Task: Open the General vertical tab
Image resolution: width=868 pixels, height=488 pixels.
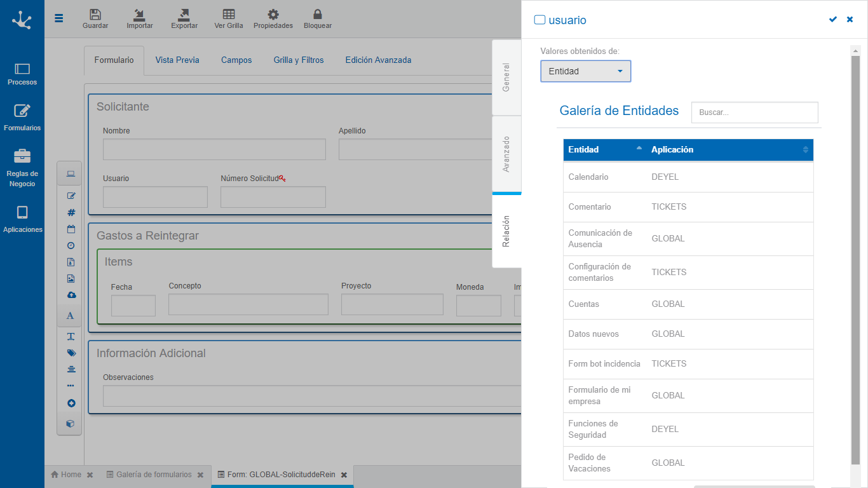Action: point(506,77)
